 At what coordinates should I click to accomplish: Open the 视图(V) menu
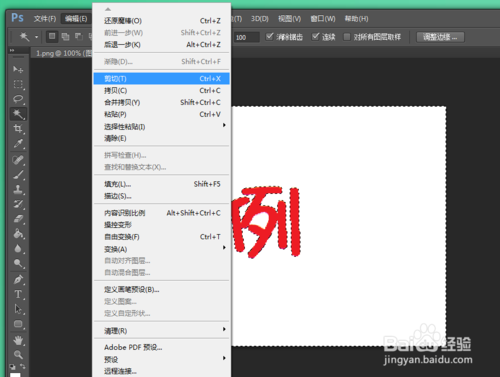pyautogui.click(x=289, y=19)
